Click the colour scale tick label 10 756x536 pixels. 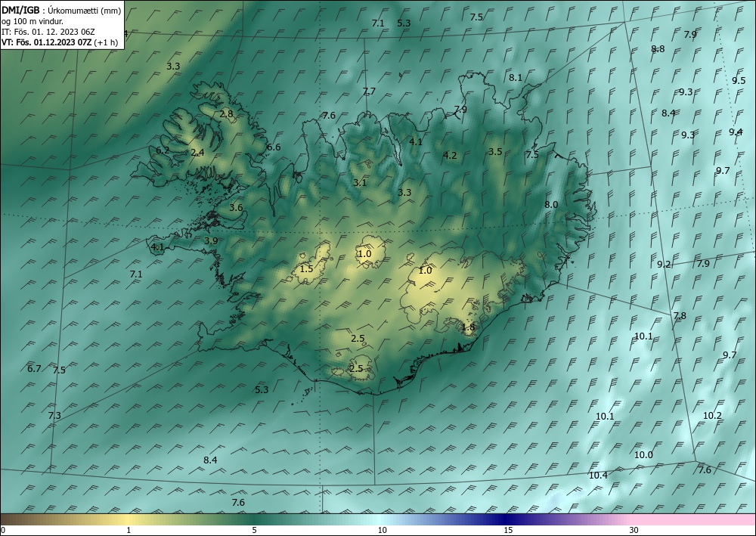pos(382,530)
